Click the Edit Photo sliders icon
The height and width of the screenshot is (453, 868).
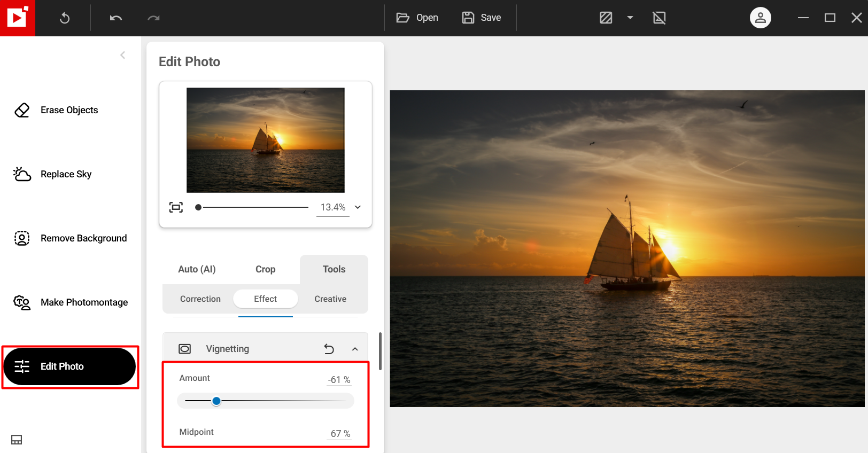click(22, 366)
